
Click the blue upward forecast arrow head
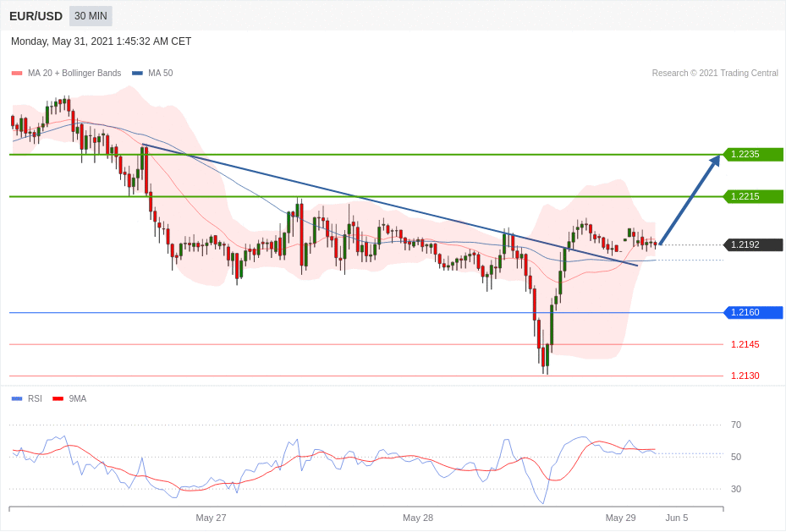click(x=716, y=160)
